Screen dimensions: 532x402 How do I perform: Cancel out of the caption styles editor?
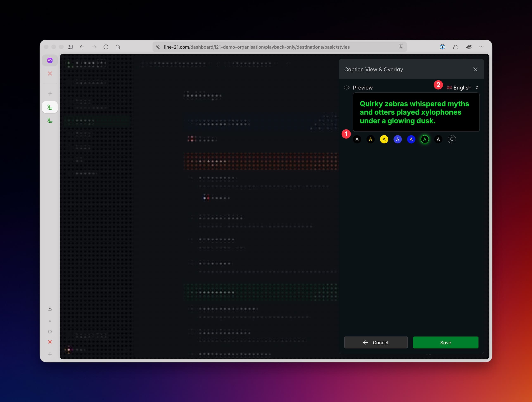pyautogui.click(x=376, y=342)
